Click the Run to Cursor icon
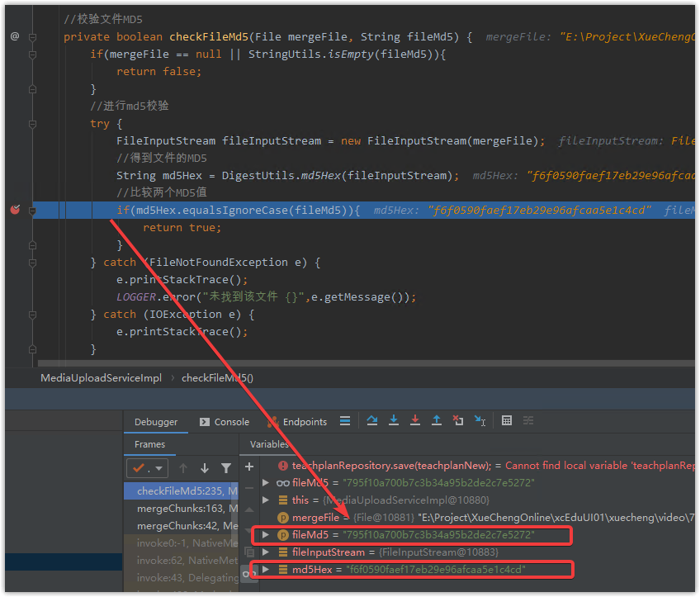 [x=480, y=420]
